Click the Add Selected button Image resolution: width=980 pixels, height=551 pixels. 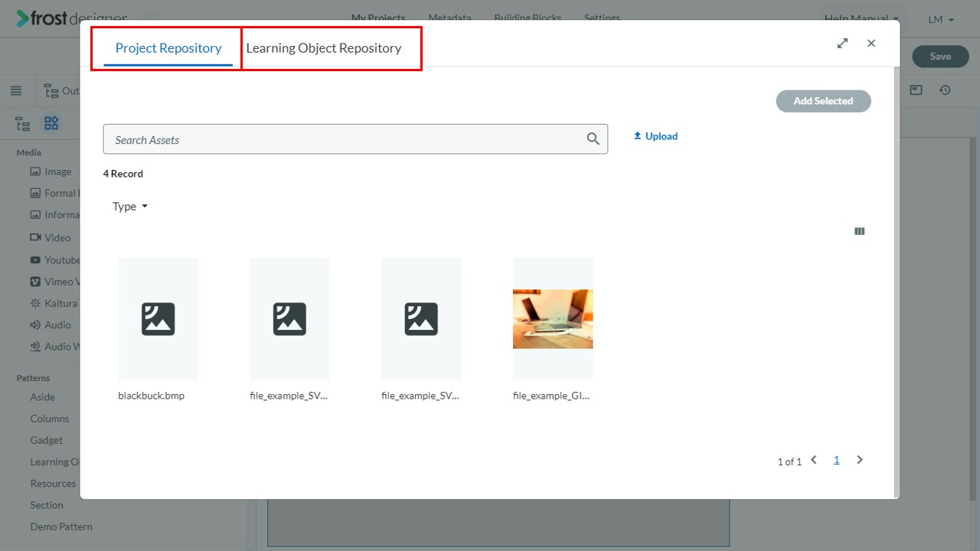(823, 101)
